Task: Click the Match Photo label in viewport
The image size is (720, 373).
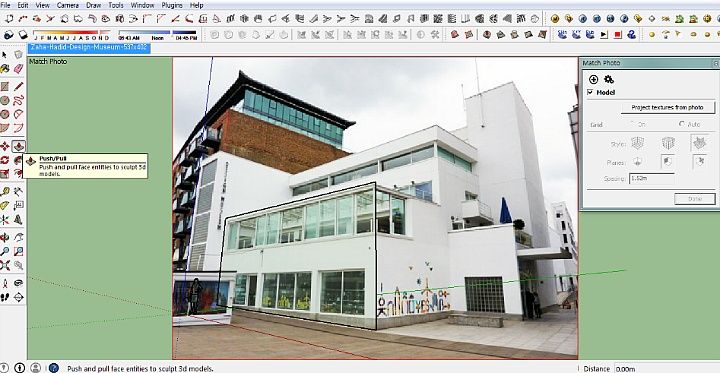Action: [48, 62]
